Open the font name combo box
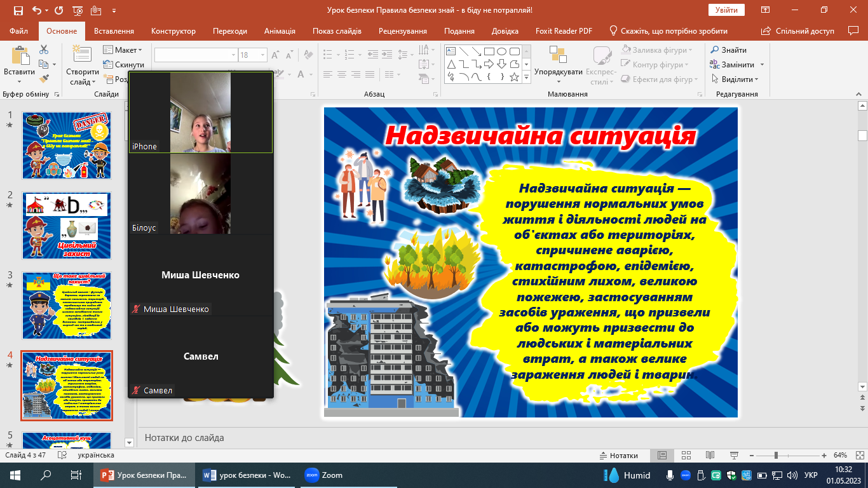The width and height of the screenshot is (868, 488). tap(196, 55)
